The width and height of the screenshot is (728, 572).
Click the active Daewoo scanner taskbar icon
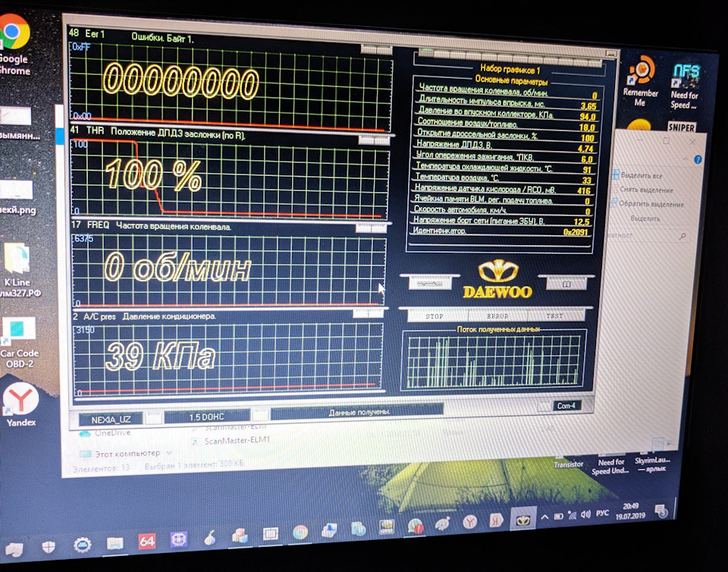coord(522,519)
